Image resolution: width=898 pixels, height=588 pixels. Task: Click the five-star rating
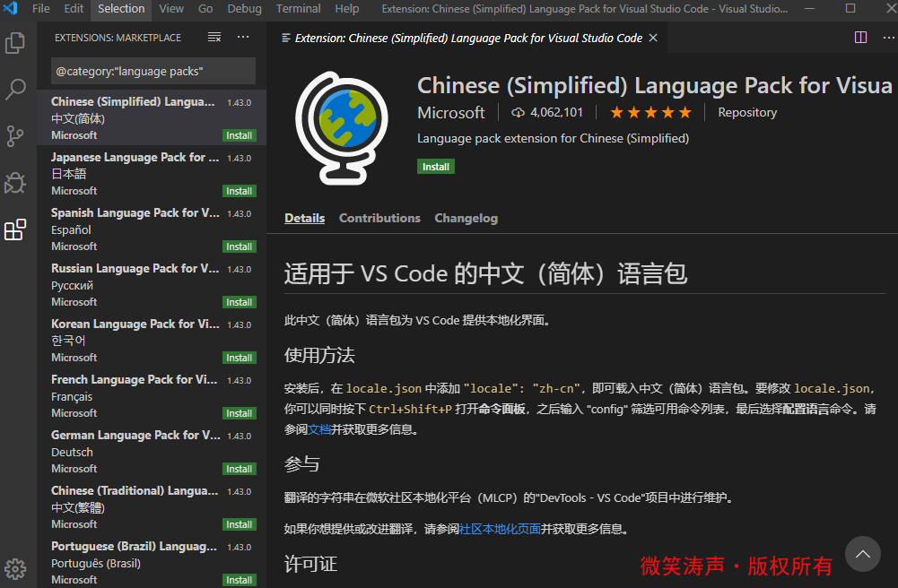click(x=650, y=113)
